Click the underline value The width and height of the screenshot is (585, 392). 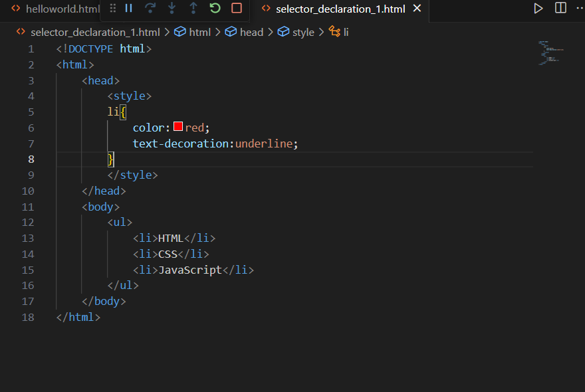click(264, 144)
